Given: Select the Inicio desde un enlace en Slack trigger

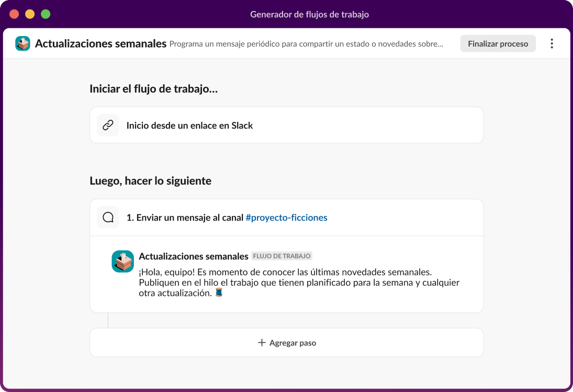Looking at the screenshot, I should 189,125.
